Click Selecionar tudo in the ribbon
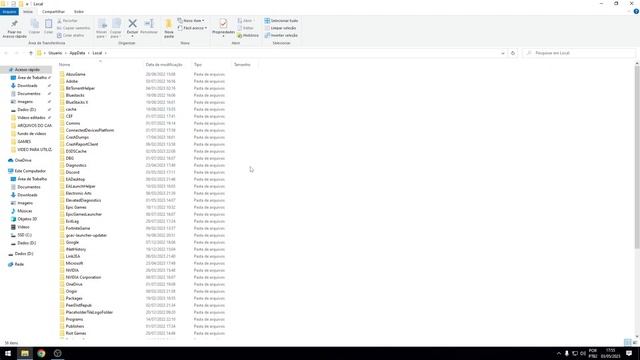Screen dimensions: 640x360 pyautogui.click(x=281, y=20)
